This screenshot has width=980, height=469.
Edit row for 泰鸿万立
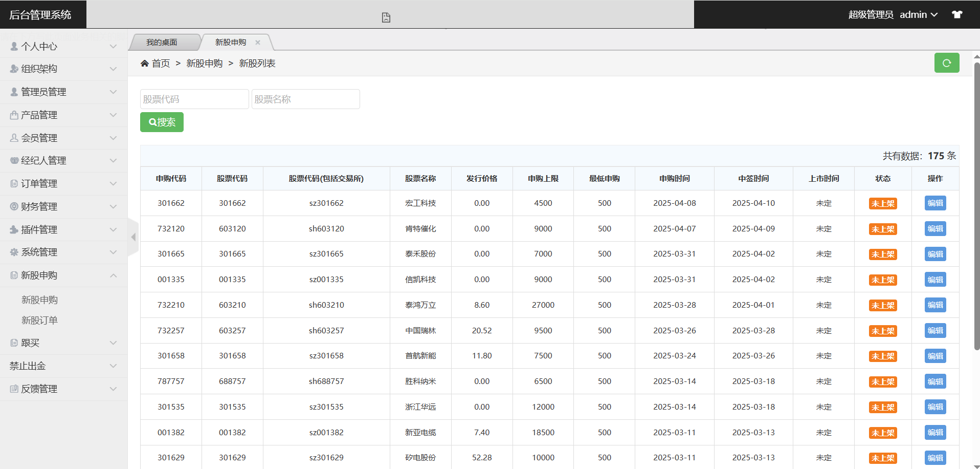point(935,305)
